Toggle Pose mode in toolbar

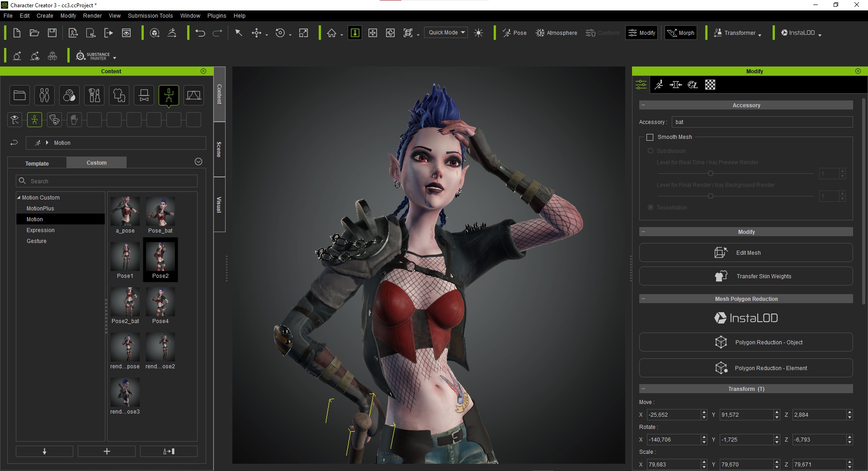click(x=515, y=33)
